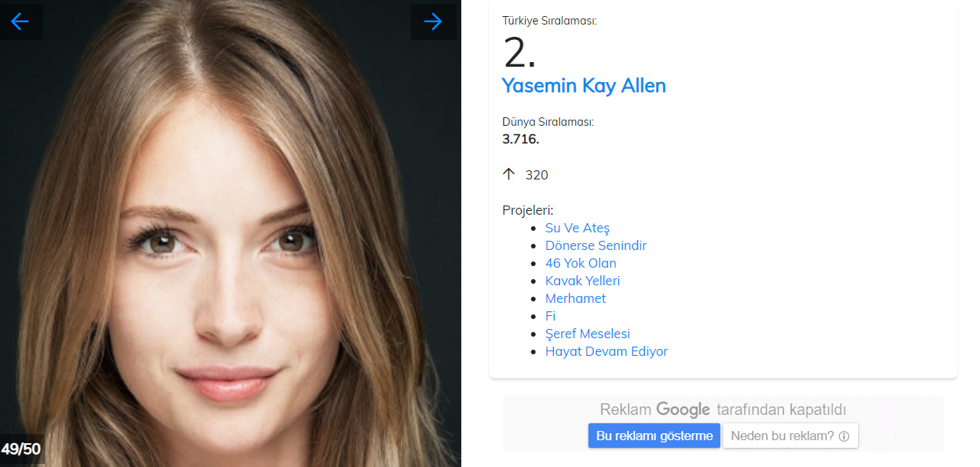Click the 49/50 photo counter
This screenshot has height=467, width=980.
21,449
